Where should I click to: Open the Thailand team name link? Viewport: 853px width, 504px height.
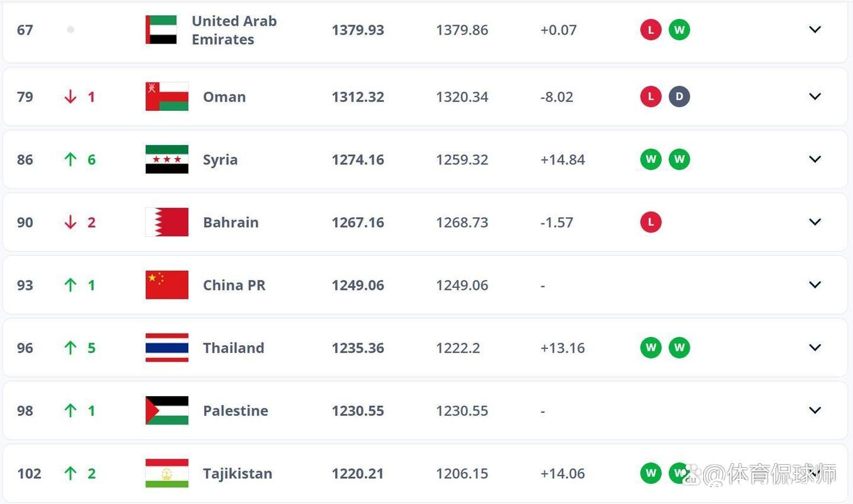[233, 348]
